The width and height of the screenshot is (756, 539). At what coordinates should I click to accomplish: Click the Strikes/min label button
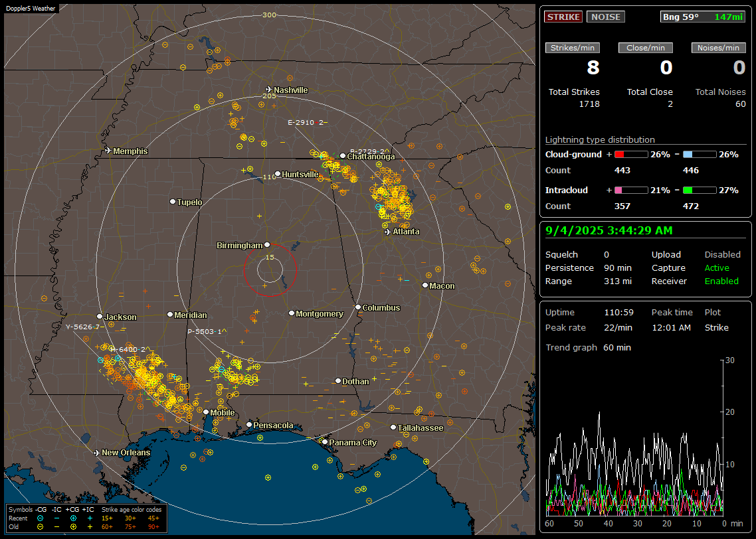coord(573,48)
